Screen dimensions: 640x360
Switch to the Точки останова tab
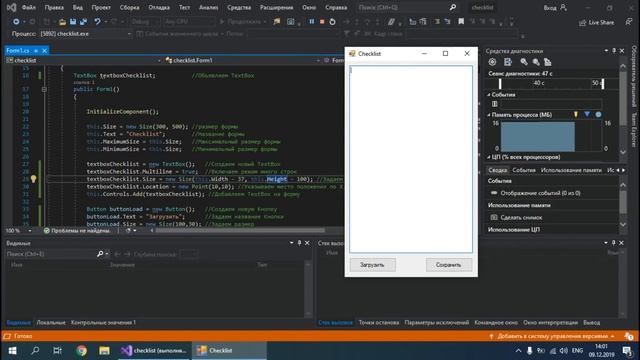click(379, 322)
